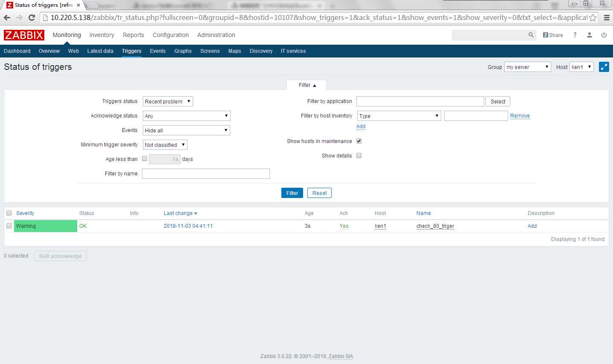Open the Configuration menu
Image resolution: width=613 pixels, height=364 pixels.
pyautogui.click(x=171, y=35)
